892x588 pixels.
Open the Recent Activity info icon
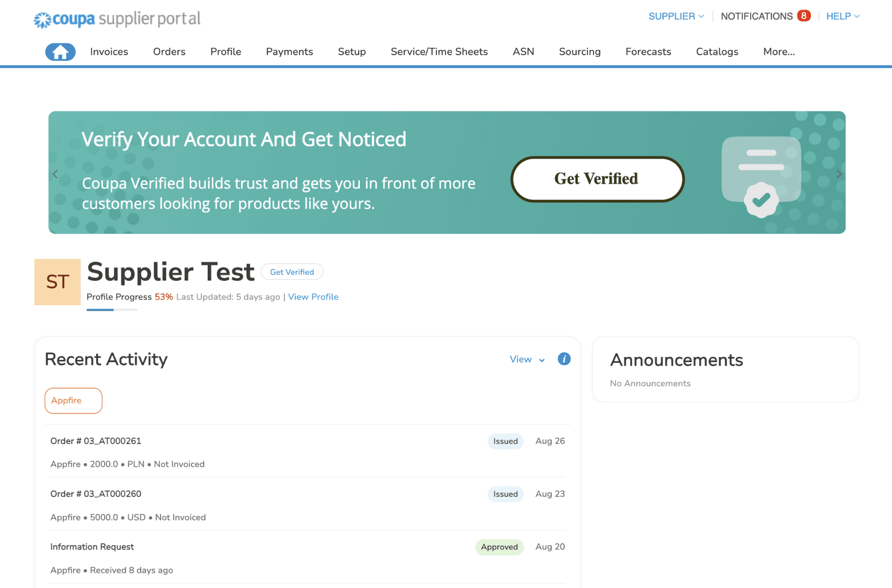point(564,359)
